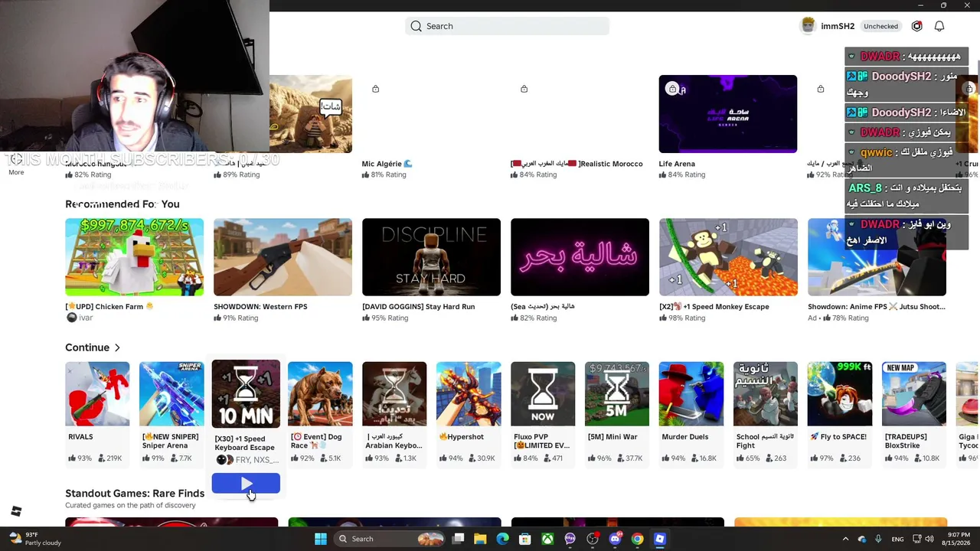Click the Hypershot game title

pyautogui.click(x=460, y=437)
